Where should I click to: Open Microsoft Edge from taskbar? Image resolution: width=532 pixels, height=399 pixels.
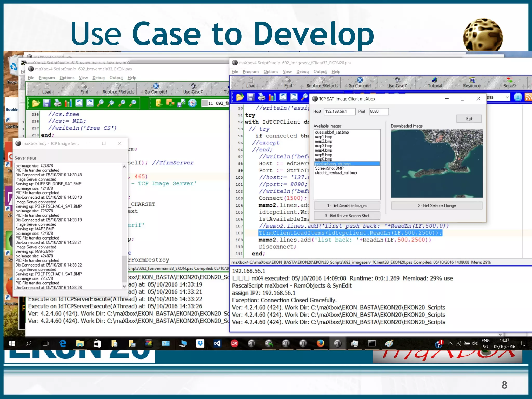coord(63,343)
